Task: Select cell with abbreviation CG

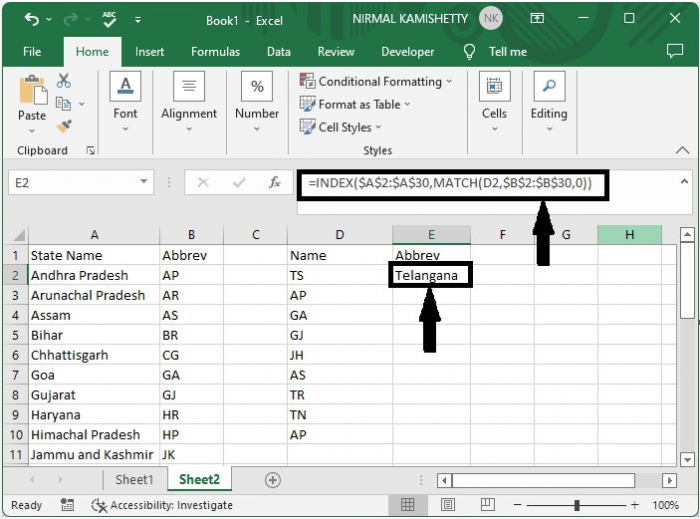Action: (x=191, y=355)
